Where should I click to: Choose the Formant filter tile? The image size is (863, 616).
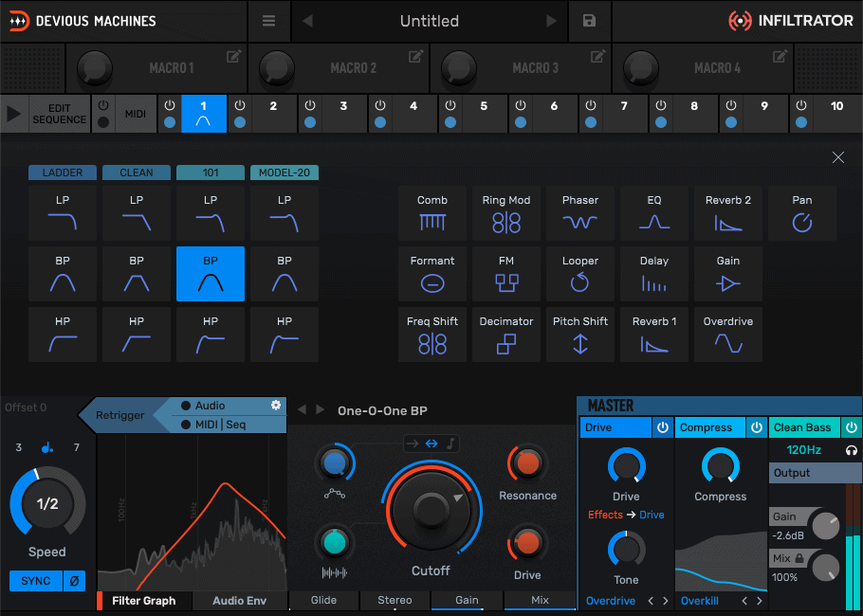pyautogui.click(x=432, y=274)
